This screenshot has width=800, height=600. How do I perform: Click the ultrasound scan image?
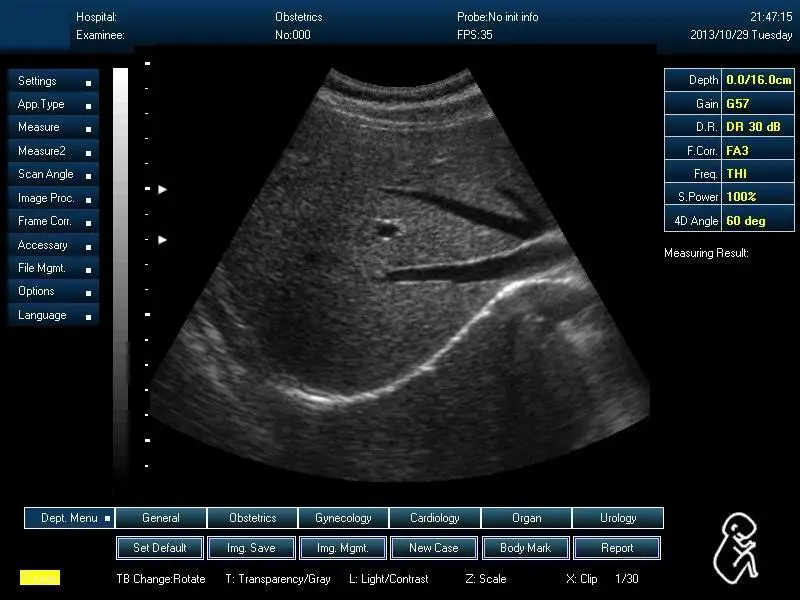(x=399, y=276)
